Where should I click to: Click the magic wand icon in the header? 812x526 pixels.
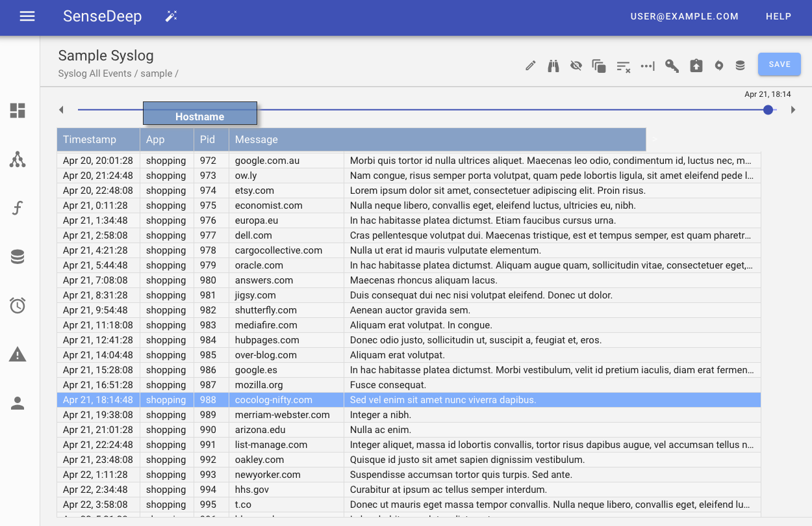[171, 16]
